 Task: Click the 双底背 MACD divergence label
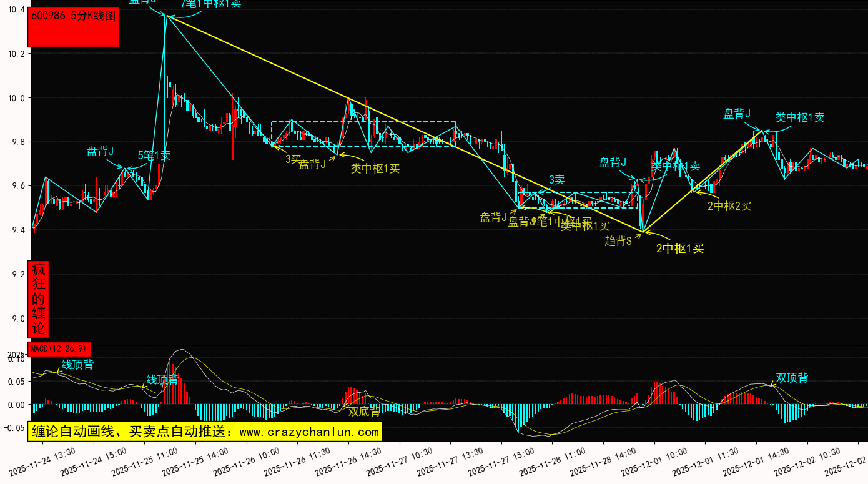[364, 412]
